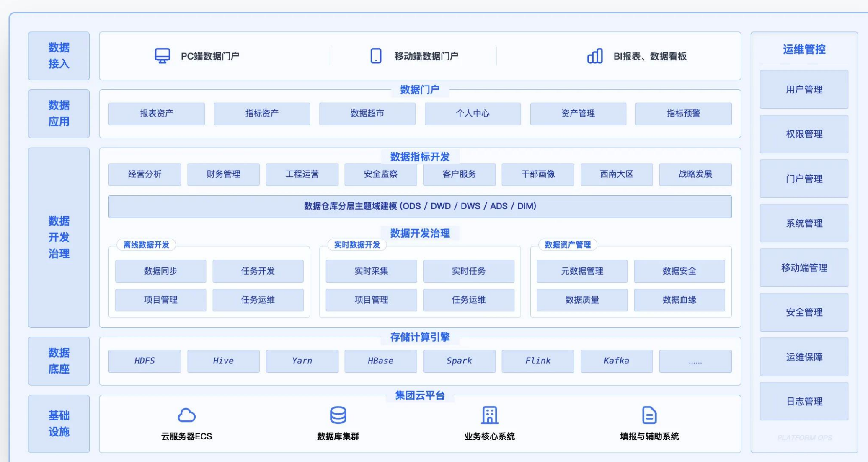Select the Spark engine box
The height and width of the screenshot is (462, 868).
tap(459, 361)
